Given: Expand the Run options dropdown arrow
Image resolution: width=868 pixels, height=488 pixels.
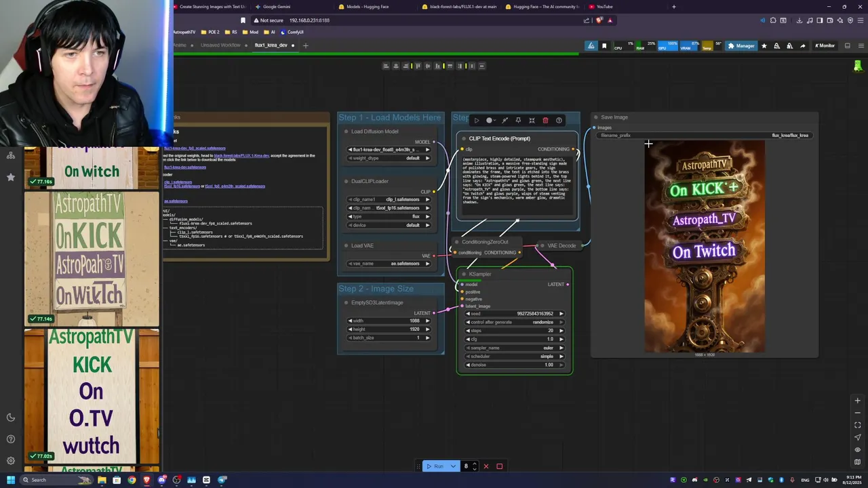Looking at the screenshot, I should tap(453, 466).
